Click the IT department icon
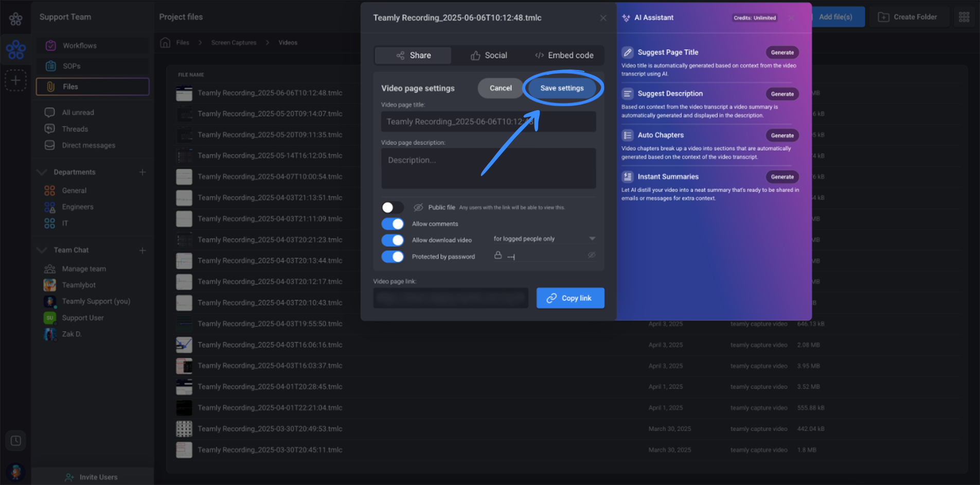The height and width of the screenshot is (485, 980). (49, 223)
